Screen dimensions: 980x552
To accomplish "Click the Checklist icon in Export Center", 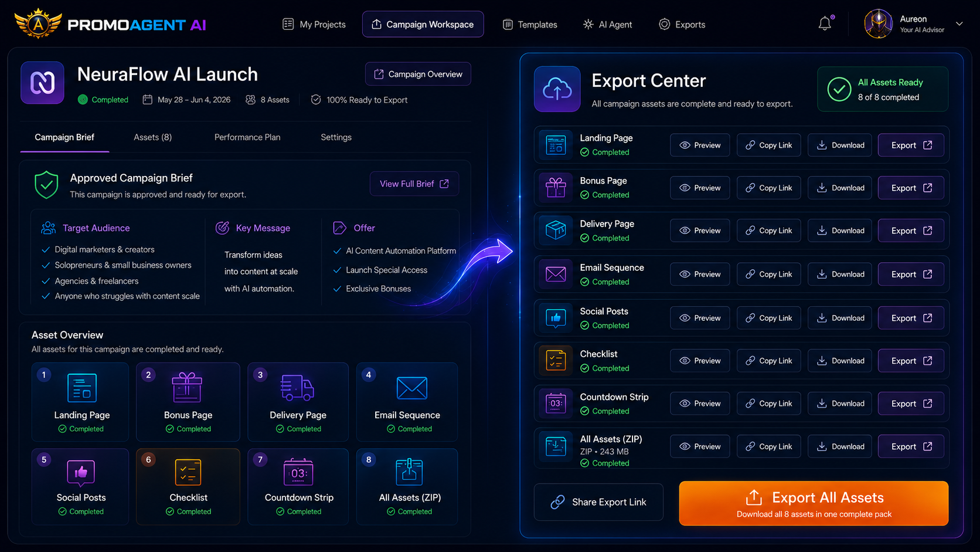I will click(556, 360).
